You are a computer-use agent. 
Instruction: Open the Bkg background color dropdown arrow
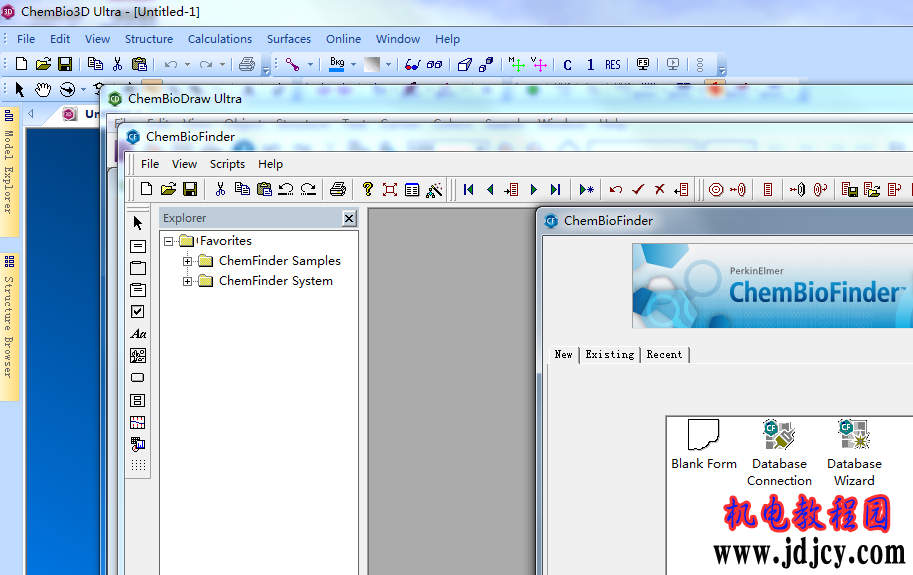click(353, 65)
